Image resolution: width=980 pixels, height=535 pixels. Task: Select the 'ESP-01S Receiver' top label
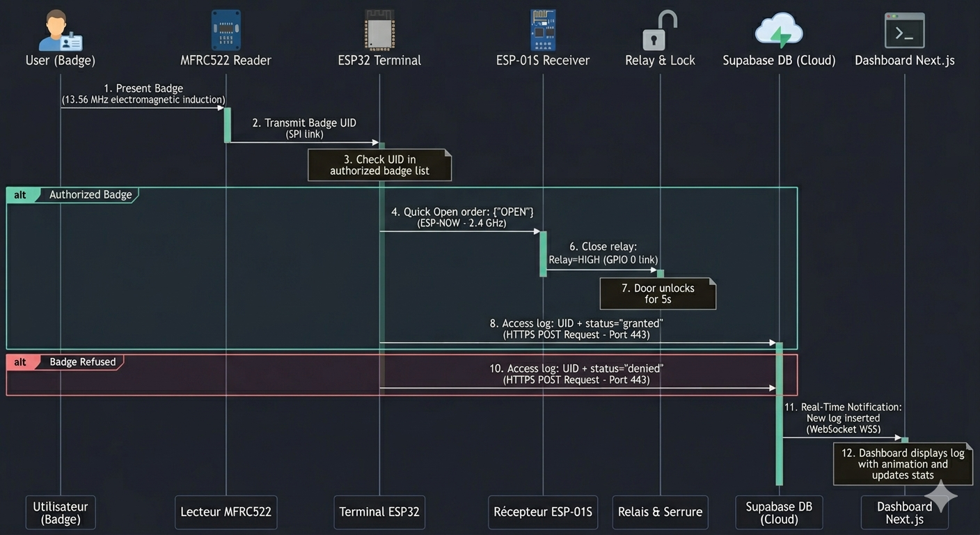coord(542,61)
